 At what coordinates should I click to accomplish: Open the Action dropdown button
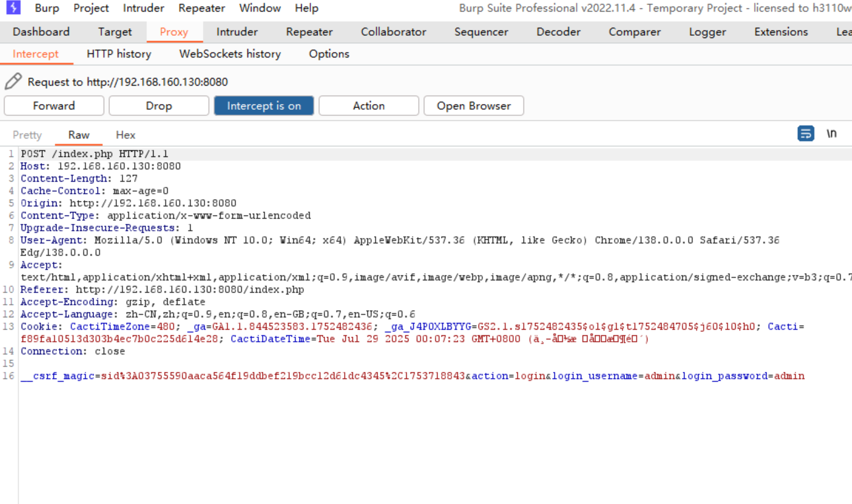[369, 106]
